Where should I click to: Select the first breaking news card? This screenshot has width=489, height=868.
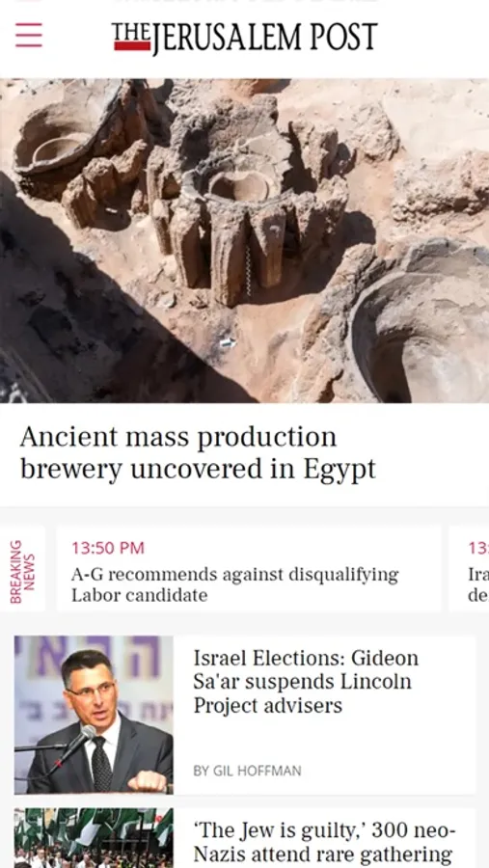[249, 568]
